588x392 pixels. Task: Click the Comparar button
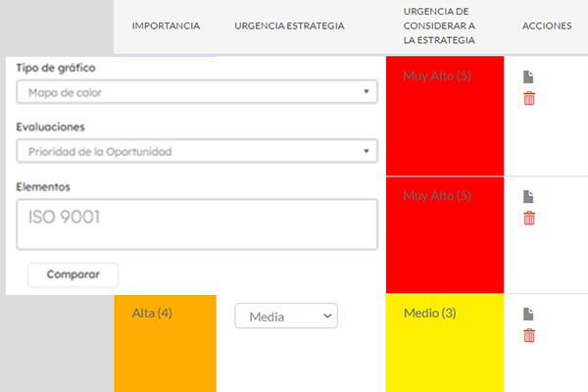73,274
